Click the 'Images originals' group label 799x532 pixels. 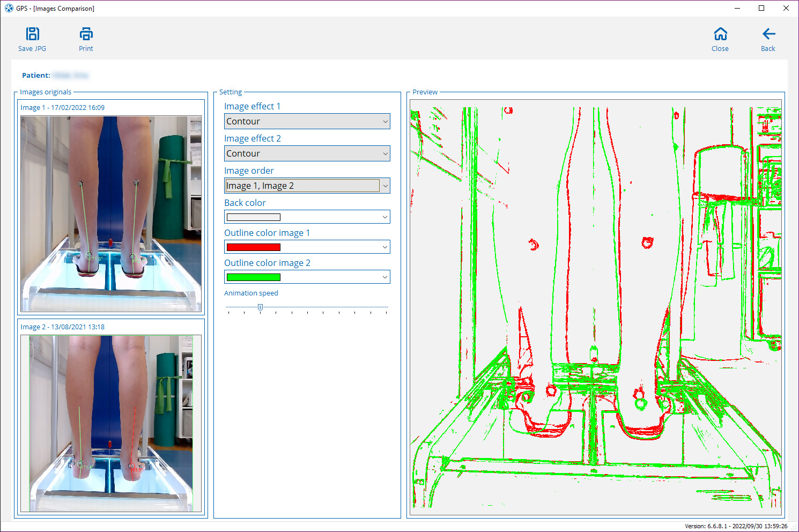click(x=46, y=92)
